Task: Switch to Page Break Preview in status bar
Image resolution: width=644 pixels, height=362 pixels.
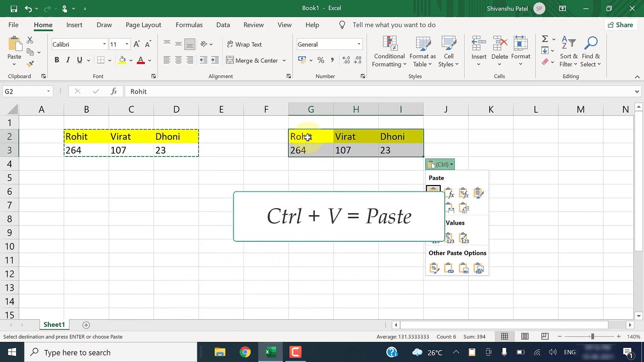Action: pos(545,336)
